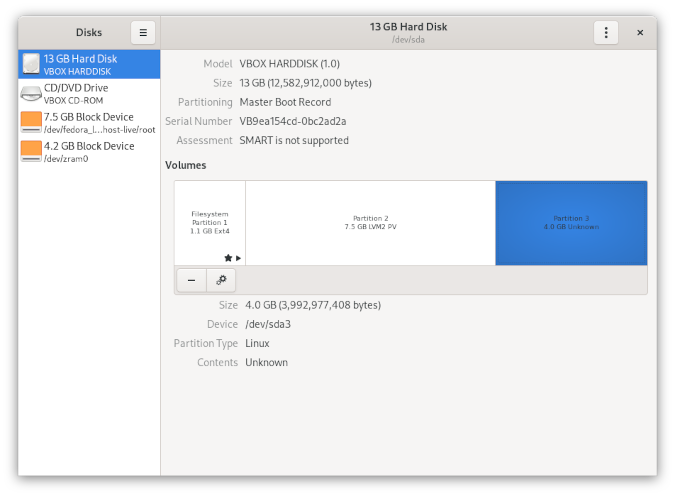Click the orange 7.5 GB Block Device icon
This screenshot has height=496, width=675.
[x=31, y=123]
